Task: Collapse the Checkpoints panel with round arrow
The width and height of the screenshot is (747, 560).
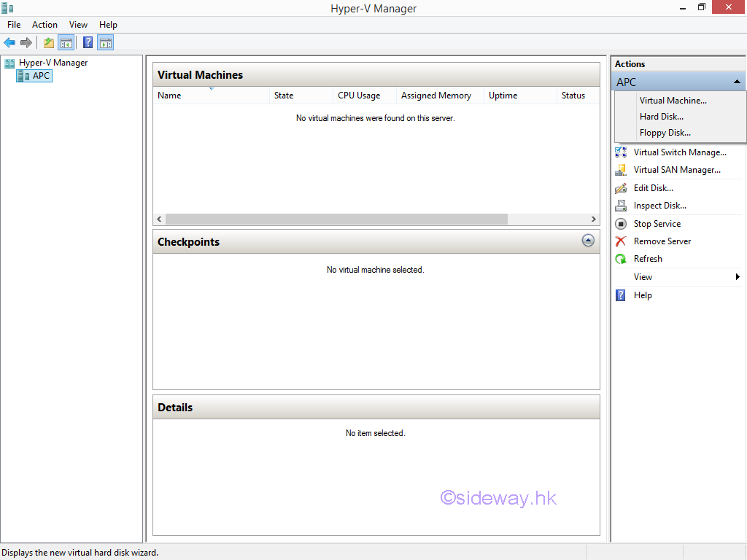Action: [588, 241]
